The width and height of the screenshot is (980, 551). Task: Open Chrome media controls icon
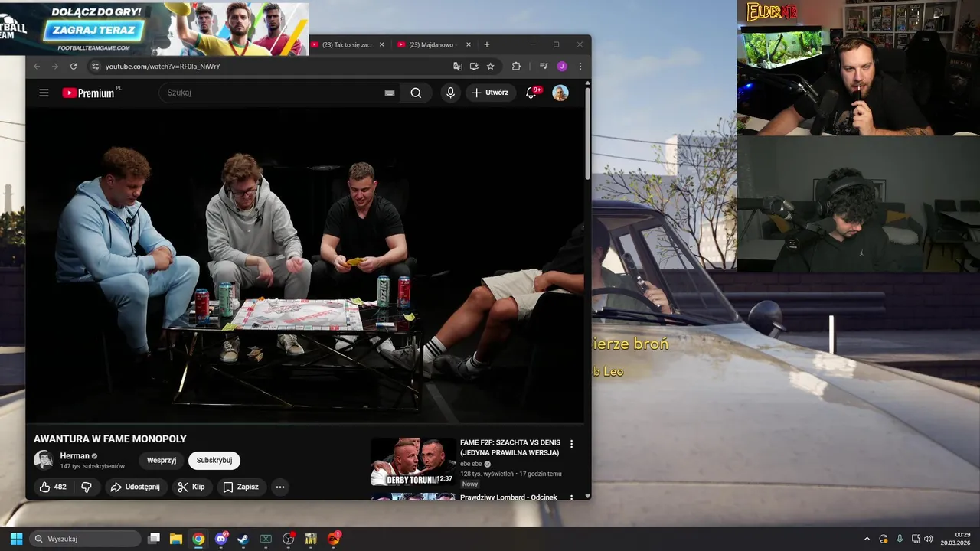click(543, 67)
